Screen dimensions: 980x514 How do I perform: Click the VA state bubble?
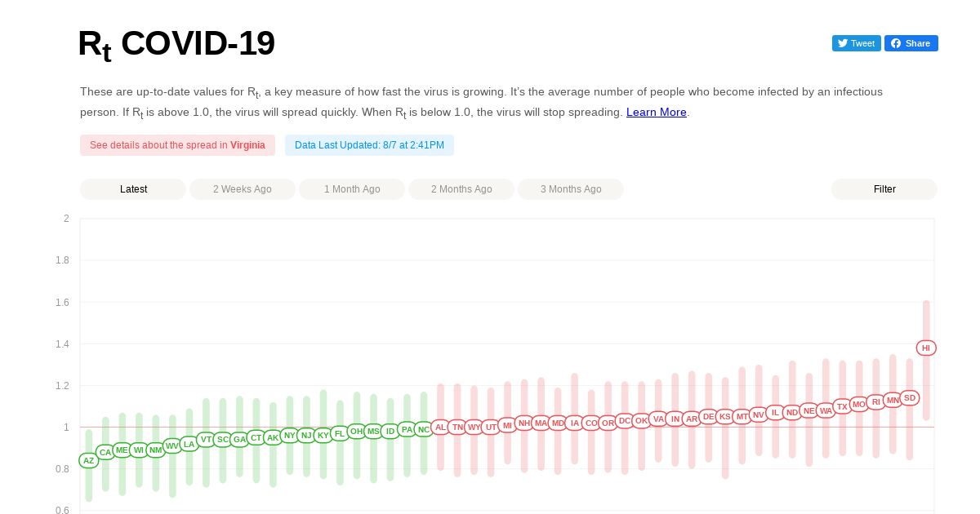(x=658, y=419)
